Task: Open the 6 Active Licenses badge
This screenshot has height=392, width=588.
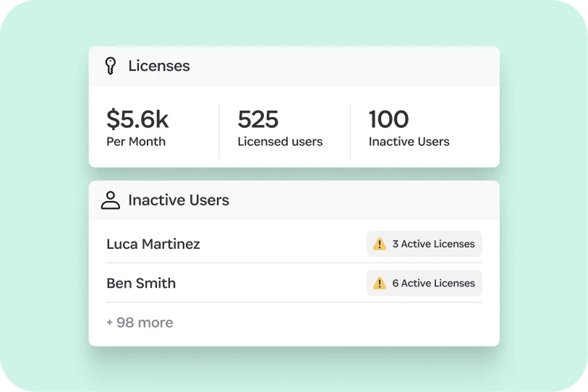Action: (424, 283)
